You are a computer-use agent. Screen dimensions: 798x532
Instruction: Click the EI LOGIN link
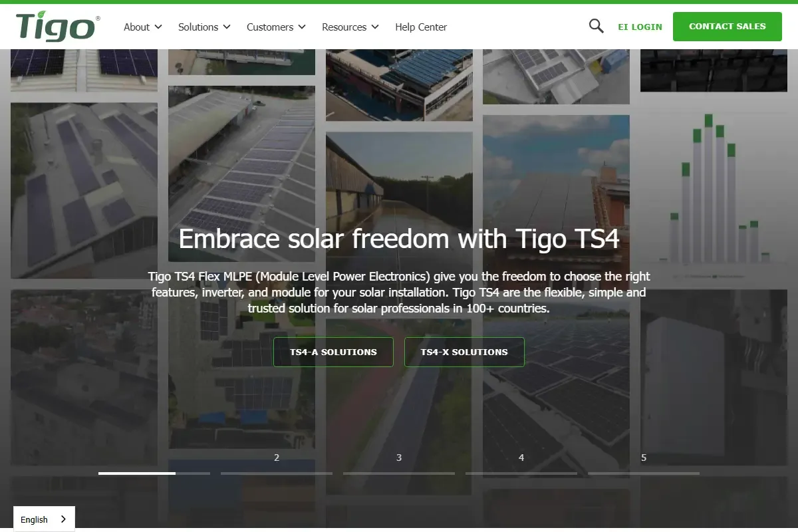pos(640,27)
